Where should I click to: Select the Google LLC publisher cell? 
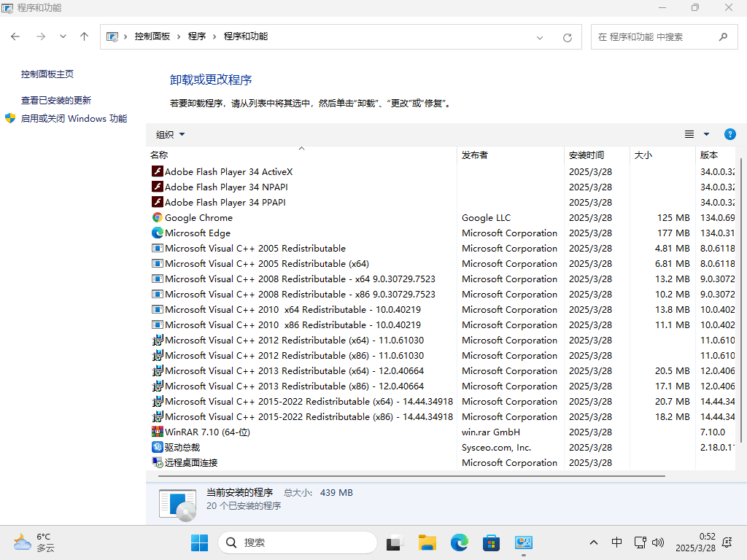pos(486,217)
